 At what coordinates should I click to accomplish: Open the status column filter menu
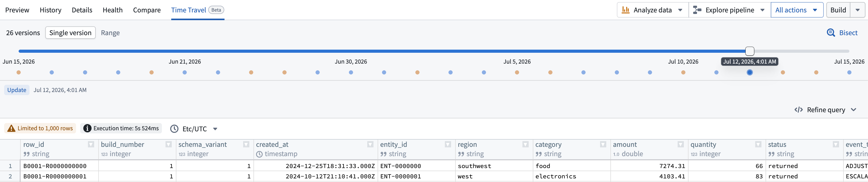(836, 144)
